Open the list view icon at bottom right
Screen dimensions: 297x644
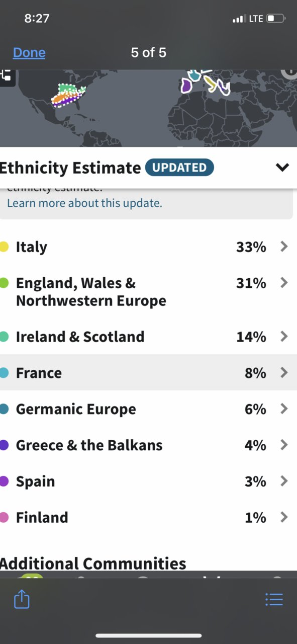(274, 600)
